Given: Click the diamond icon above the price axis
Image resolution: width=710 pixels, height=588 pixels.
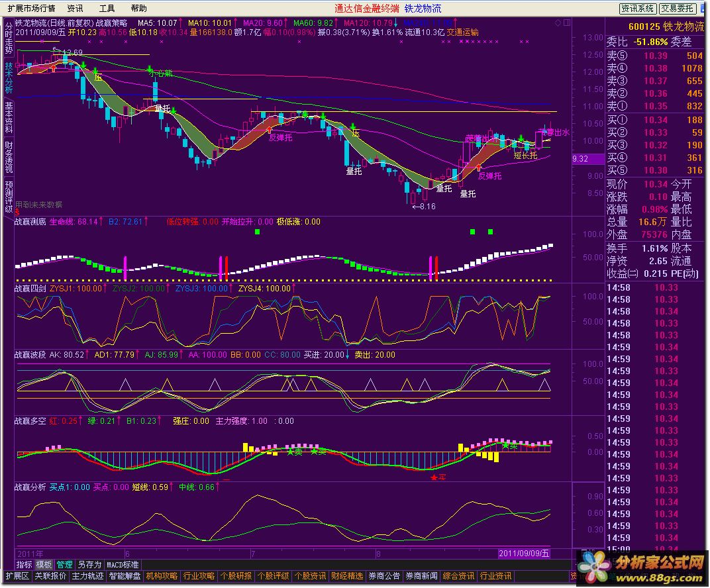Looking at the screenshot, I should pyautogui.click(x=558, y=23).
